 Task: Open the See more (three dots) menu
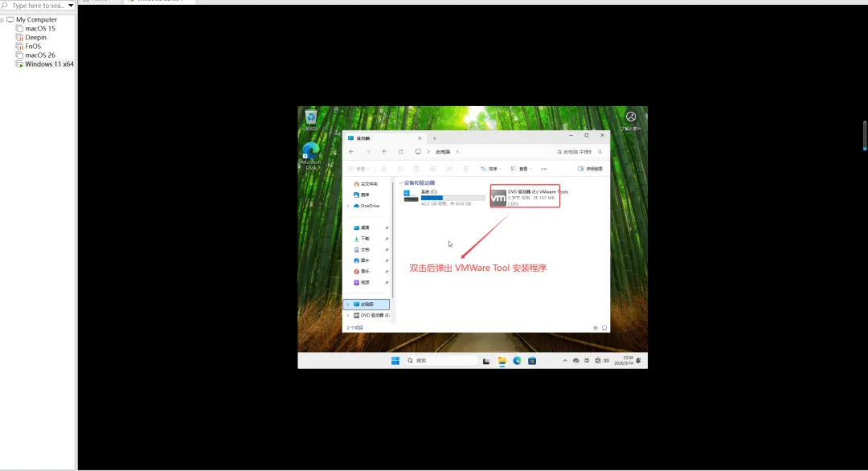point(544,169)
